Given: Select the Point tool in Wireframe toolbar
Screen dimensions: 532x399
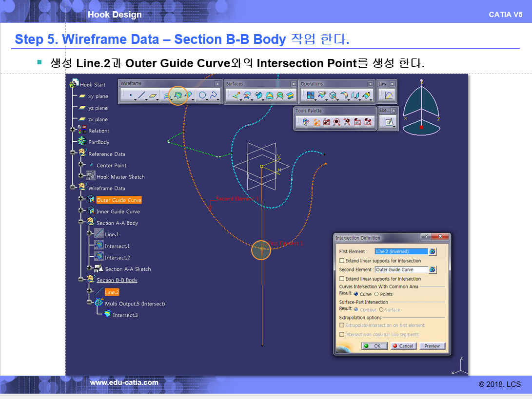Looking at the screenshot, I should click(130, 95).
